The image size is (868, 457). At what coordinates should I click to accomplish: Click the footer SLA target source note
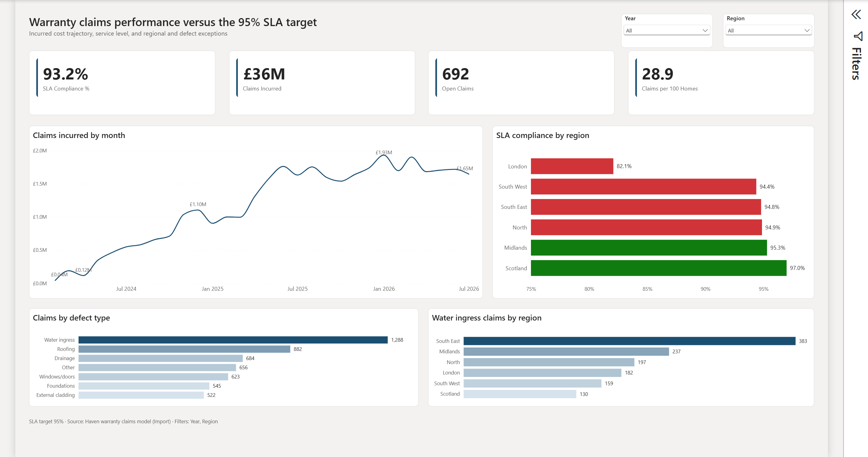point(123,421)
